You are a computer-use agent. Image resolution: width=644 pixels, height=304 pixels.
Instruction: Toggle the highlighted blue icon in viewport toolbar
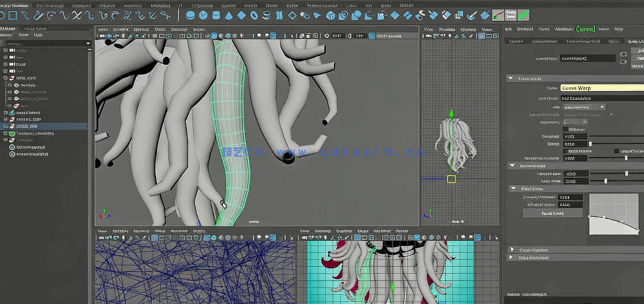[273, 36]
